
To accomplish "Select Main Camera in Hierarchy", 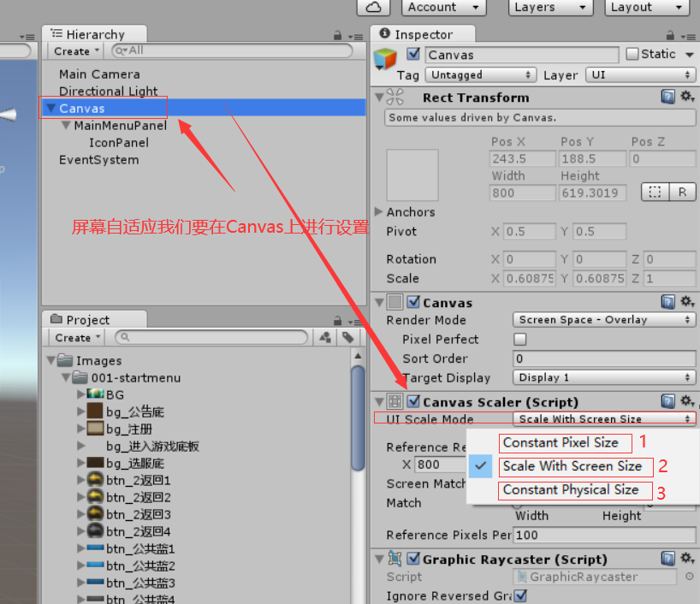I will click(x=99, y=74).
